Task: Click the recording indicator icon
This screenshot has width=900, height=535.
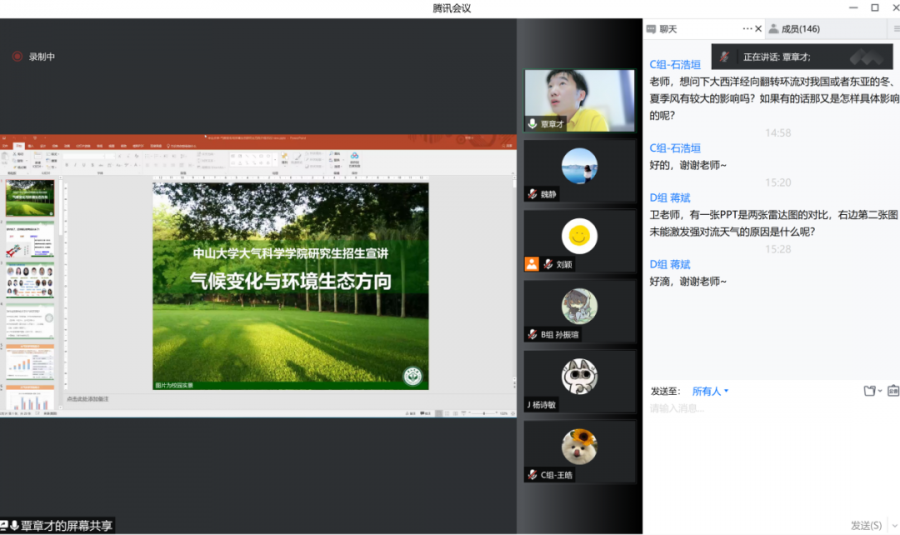Action: [x=16, y=57]
